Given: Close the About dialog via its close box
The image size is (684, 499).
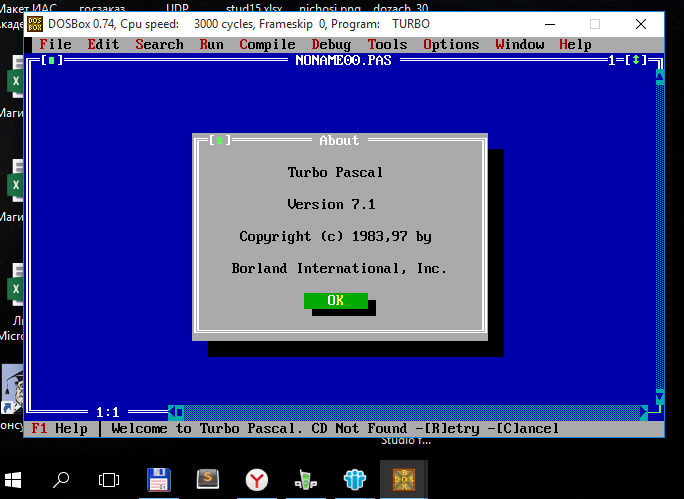Looking at the screenshot, I should pyautogui.click(x=219, y=140).
